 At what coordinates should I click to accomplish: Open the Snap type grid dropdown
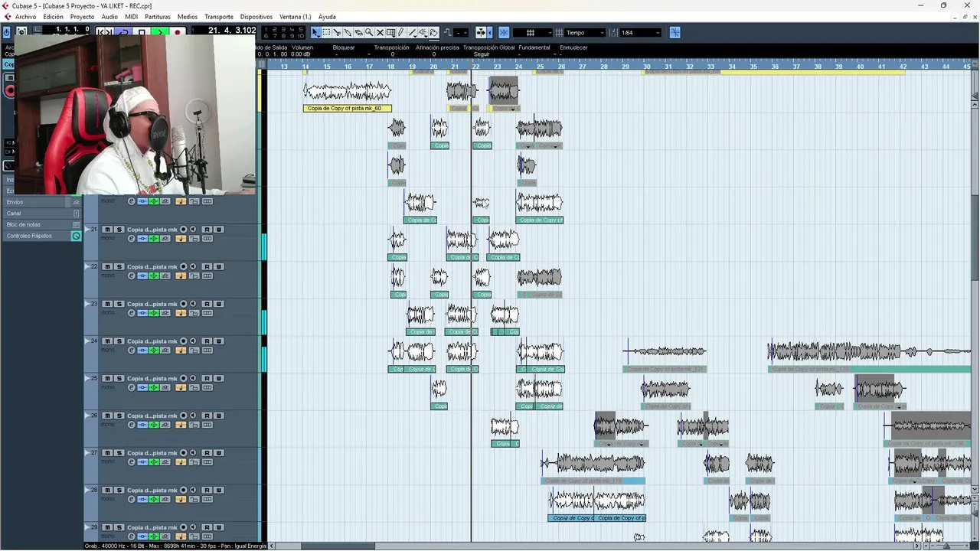532,32
